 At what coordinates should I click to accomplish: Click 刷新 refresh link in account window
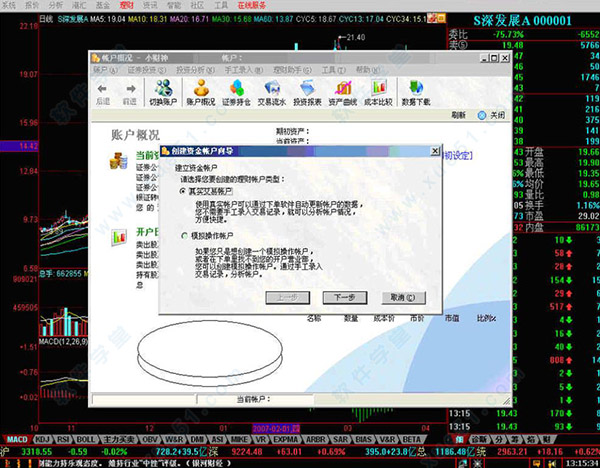click(x=458, y=115)
